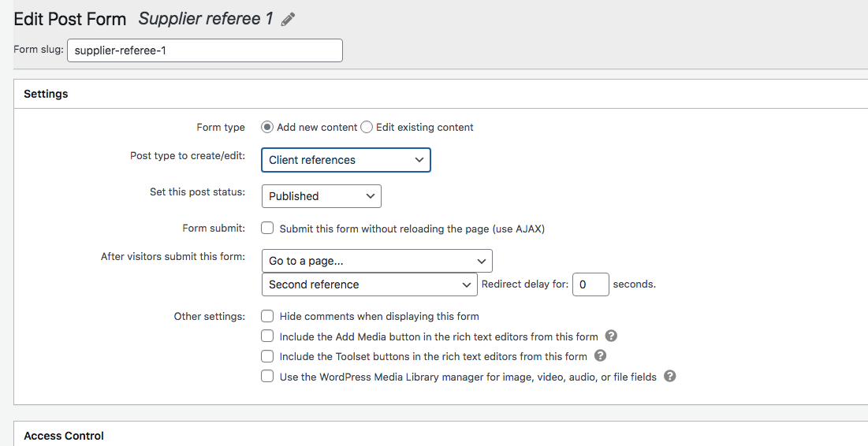Open the Second reference page dropdown
The image size is (868, 446).
369,284
